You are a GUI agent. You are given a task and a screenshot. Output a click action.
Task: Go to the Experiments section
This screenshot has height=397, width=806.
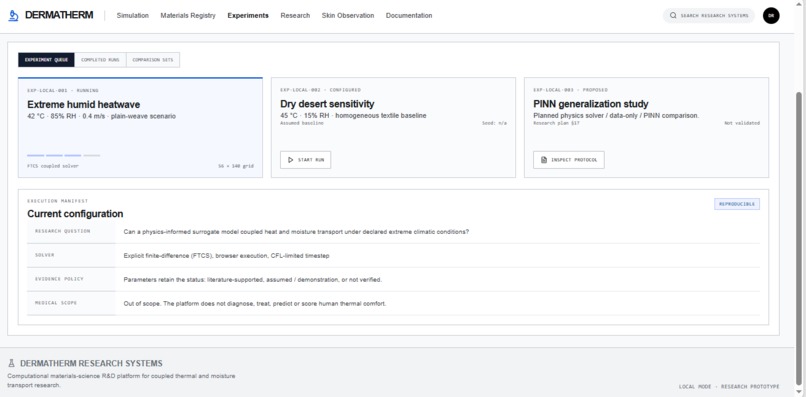[x=248, y=15]
